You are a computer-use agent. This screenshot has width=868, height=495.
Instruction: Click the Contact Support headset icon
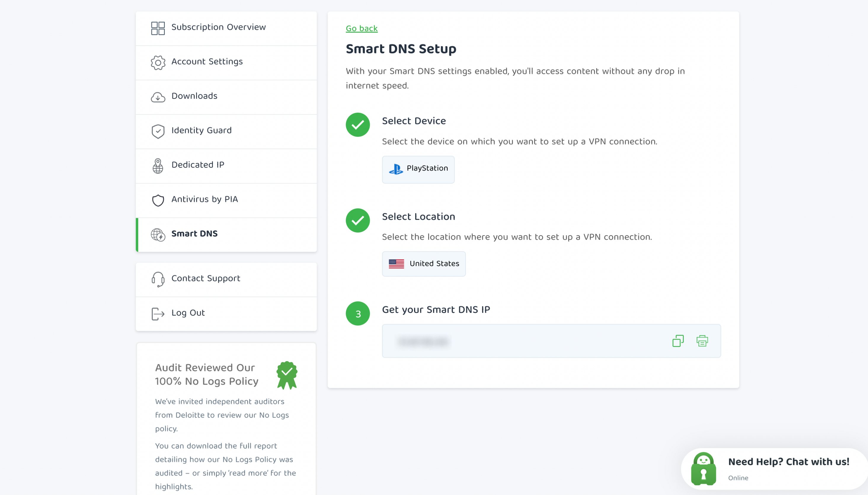[158, 279]
